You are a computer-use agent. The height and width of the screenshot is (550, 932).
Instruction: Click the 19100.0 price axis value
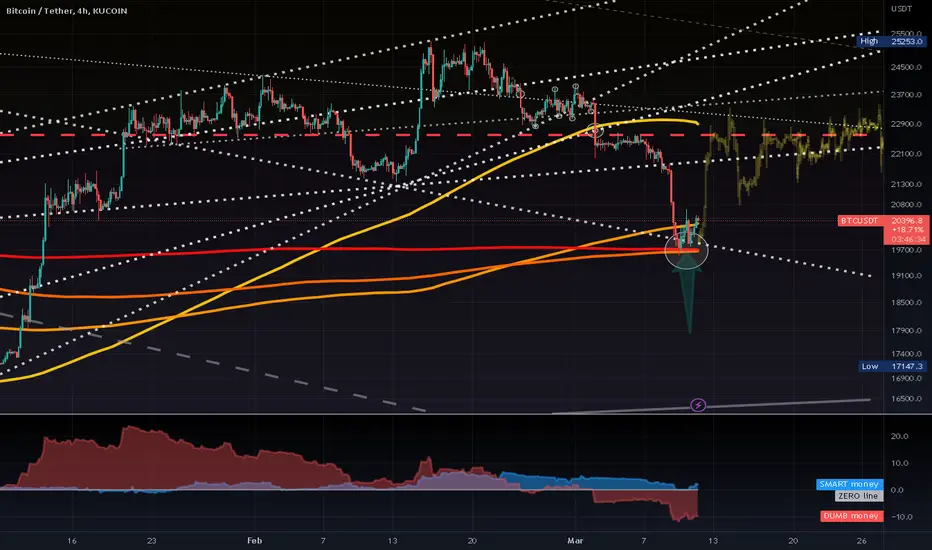[906, 276]
